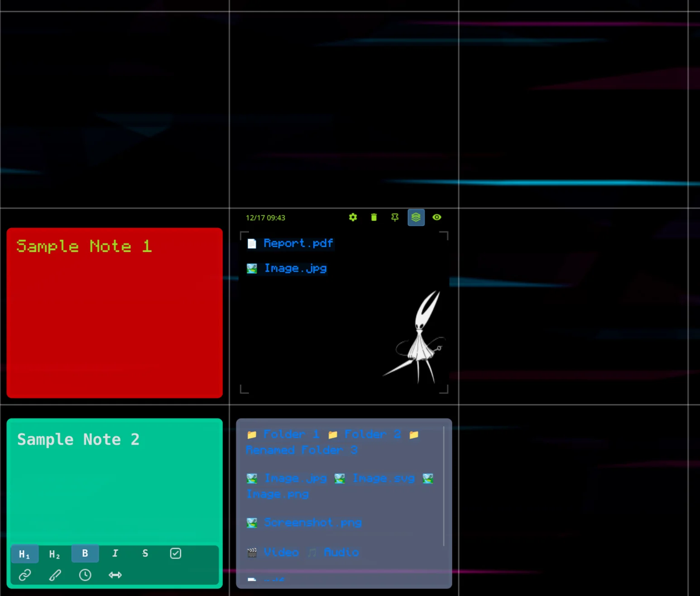Turn off Heading 1 formatting
The height and width of the screenshot is (596, 700).
coord(24,553)
